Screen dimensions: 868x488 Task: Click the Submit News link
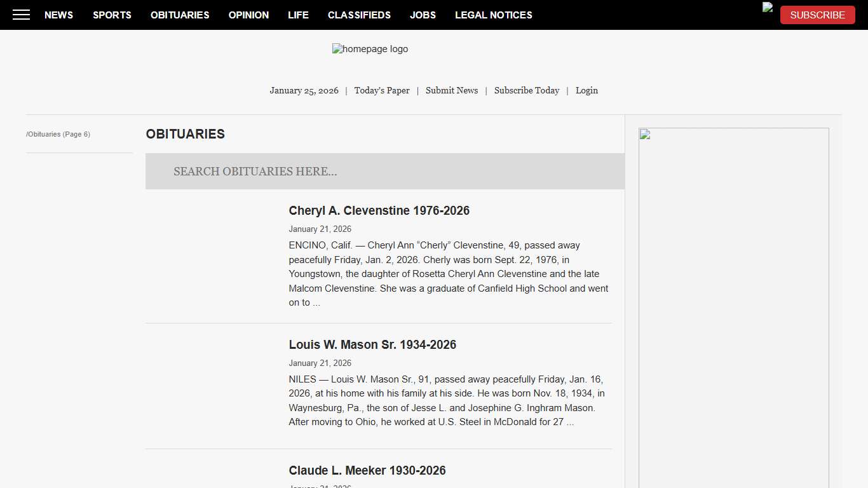[452, 90]
